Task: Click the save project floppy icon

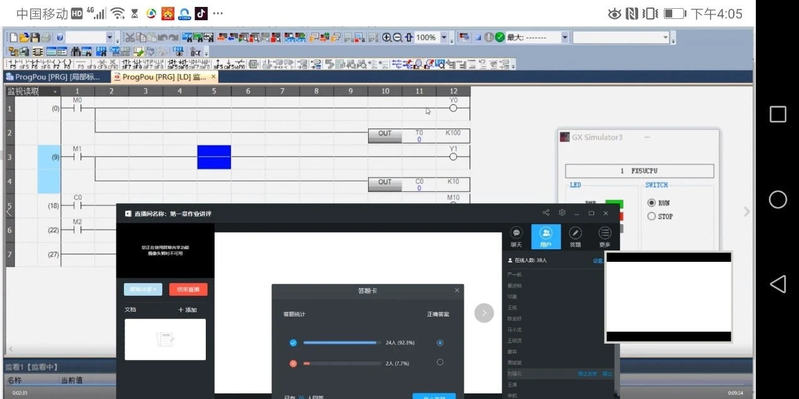Action: [35, 37]
